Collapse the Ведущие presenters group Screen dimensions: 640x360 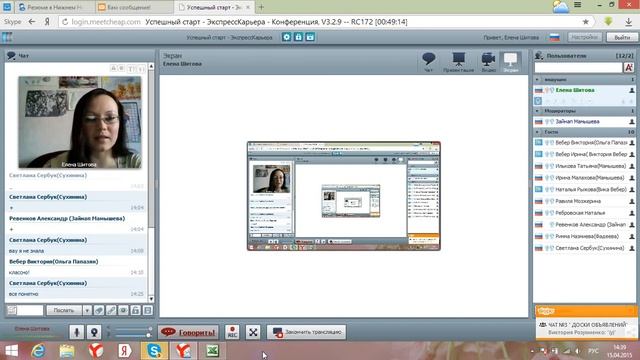(537, 80)
